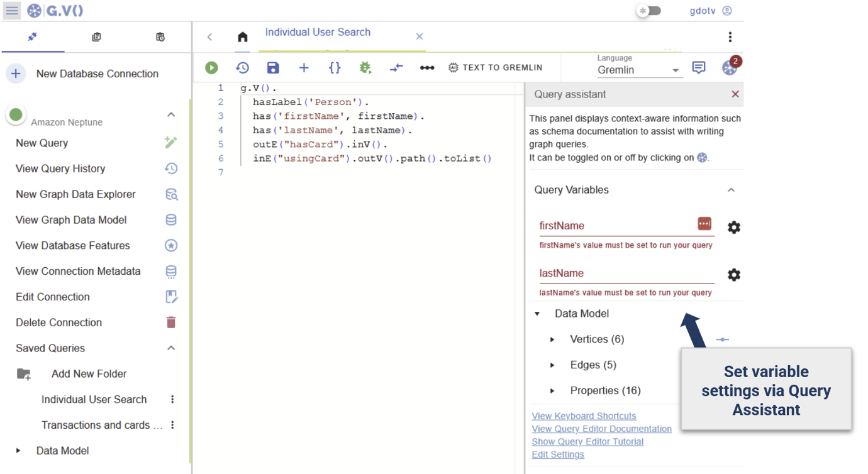The image size is (868, 474).
Task: Expand Edges (5) in the Data Model
Action: pyautogui.click(x=552, y=365)
